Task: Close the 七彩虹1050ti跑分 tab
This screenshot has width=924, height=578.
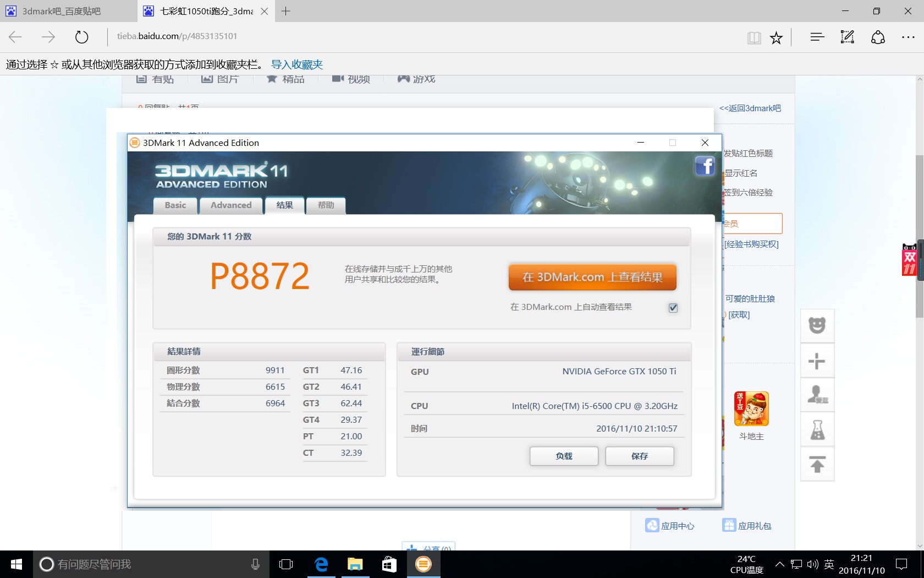Action: coord(265,12)
